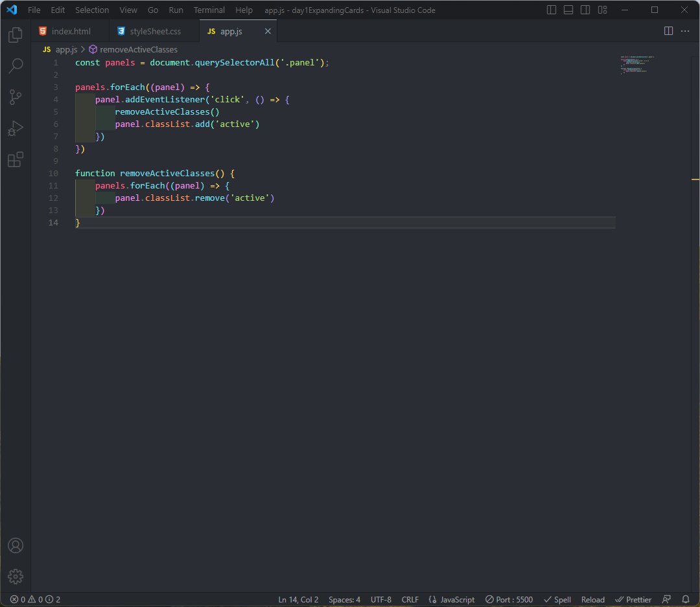Screen dimensions: 700x607
Task: Open the Accounts menu icon
Action: [x=16, y=545]
